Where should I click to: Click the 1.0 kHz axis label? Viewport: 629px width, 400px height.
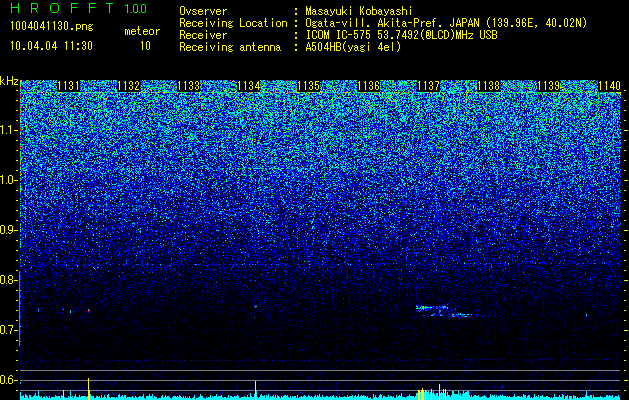(8, 180)
